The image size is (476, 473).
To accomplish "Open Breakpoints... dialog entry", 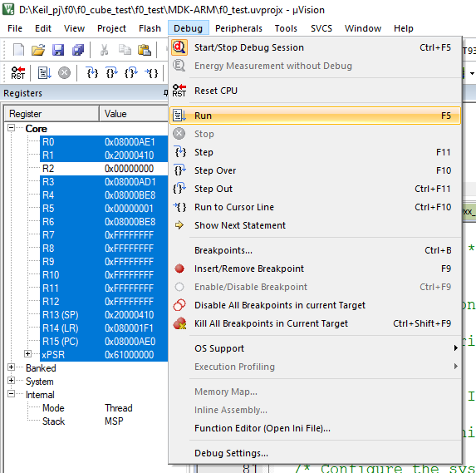I will pos(315,250).
